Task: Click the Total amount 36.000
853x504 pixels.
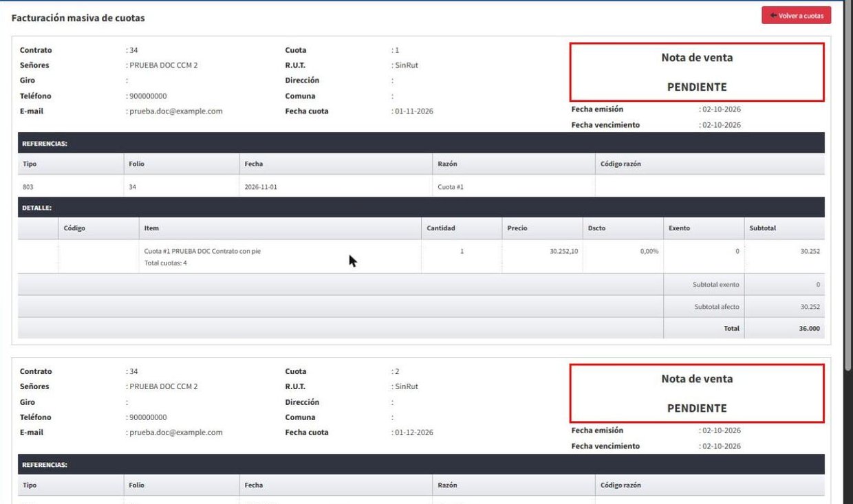Action: [x=810, y=328]
